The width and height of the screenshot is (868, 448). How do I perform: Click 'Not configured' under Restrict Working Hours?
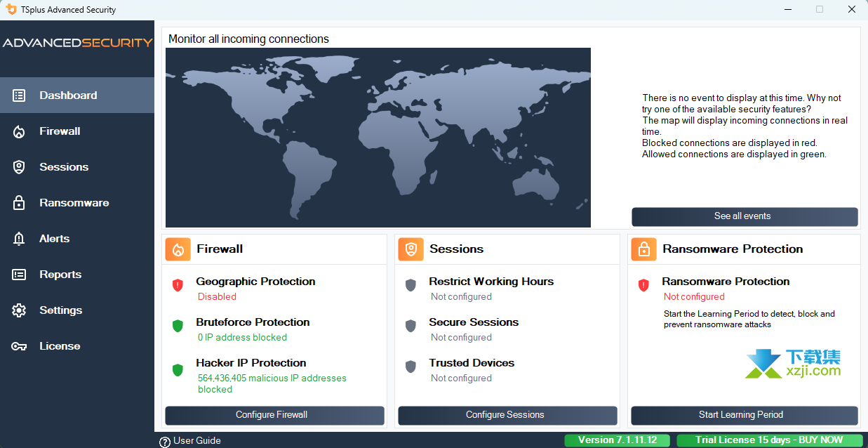point(461,297)
